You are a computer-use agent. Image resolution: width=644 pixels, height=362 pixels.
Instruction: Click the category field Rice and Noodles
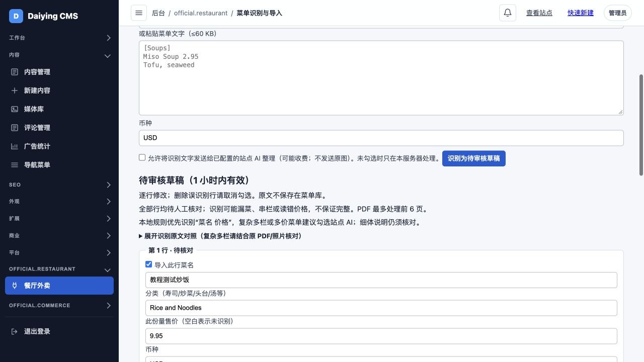tap(381, 308)
